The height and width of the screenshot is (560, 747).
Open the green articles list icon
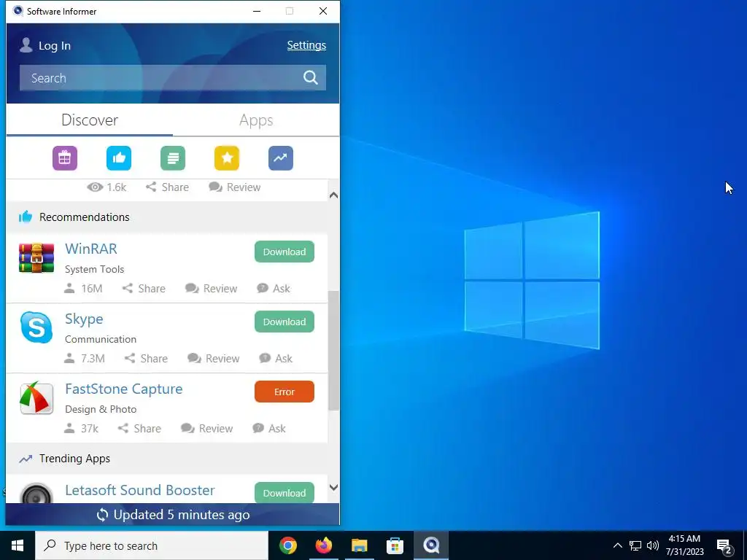(173, 158)
